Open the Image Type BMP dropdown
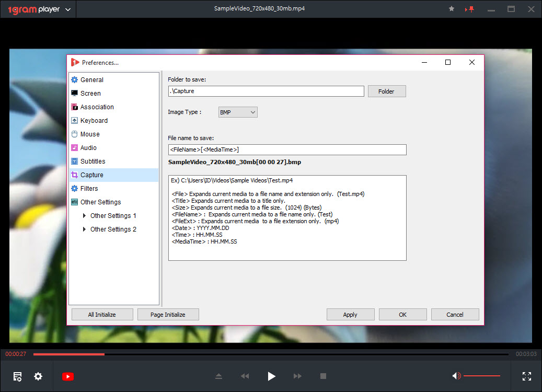Image resolution: width=542 pixels, height=392 pixels. [237, 112]
